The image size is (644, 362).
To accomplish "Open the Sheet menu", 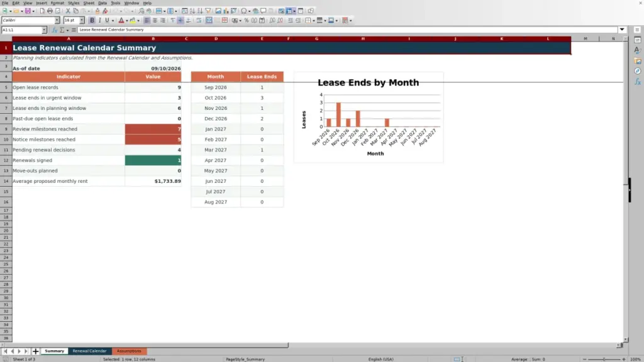I will tap(89, 3).
